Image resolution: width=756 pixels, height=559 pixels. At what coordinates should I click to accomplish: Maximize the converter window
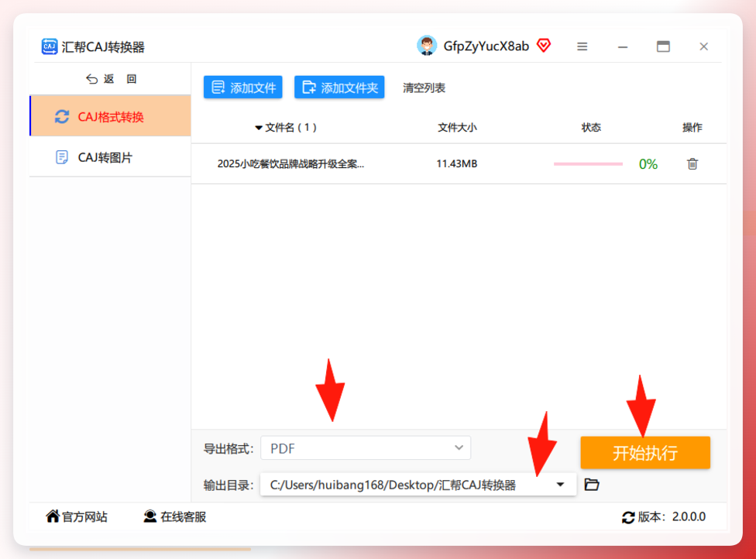click(x=663, y=46)
